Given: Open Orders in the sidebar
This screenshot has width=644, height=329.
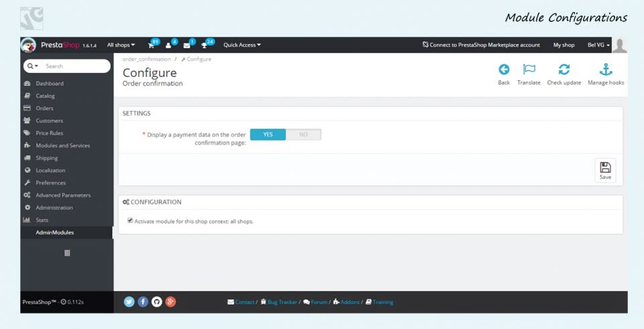Looking at the screenshot, I should (44, 109).
